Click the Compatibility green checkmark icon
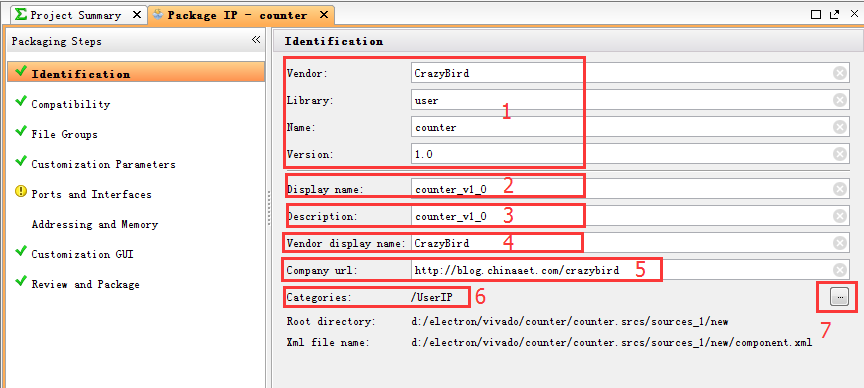This screenshot has height=388, width=864. pyautogui.click(x=21, y=101)
